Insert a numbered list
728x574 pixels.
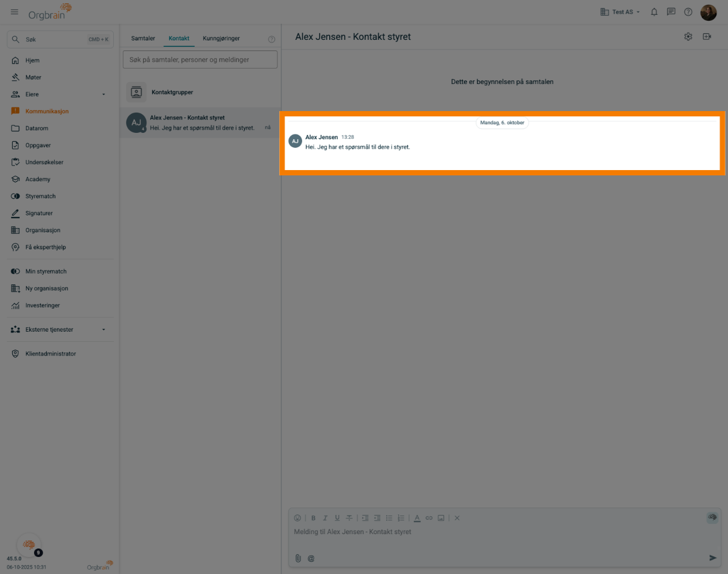[401, 518]
